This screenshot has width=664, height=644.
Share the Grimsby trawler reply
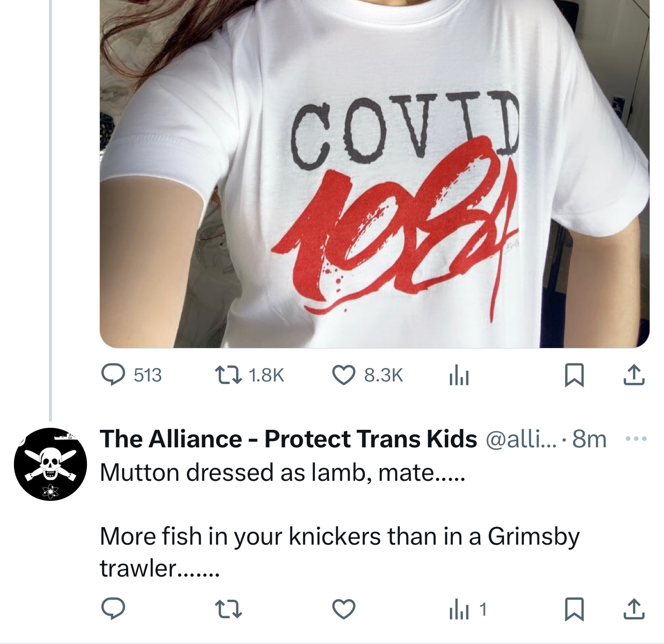pyautogui.click(x=634, y=610)
